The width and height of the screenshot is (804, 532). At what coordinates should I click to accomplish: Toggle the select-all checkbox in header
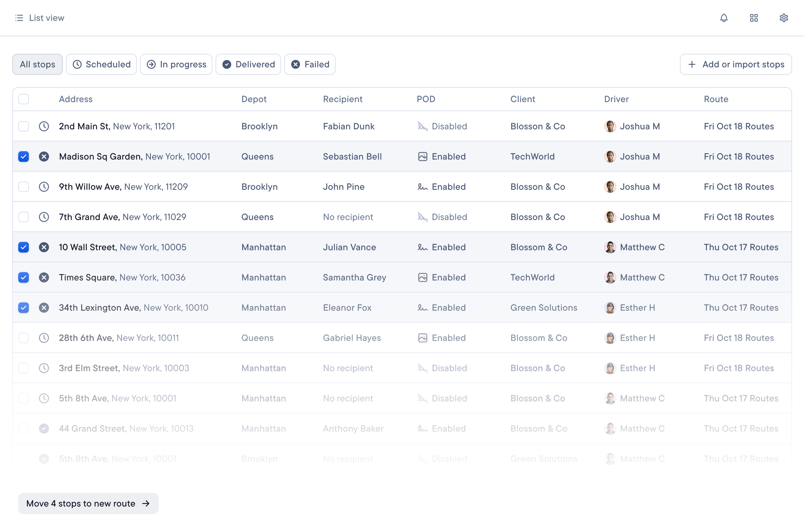(23, 99)
